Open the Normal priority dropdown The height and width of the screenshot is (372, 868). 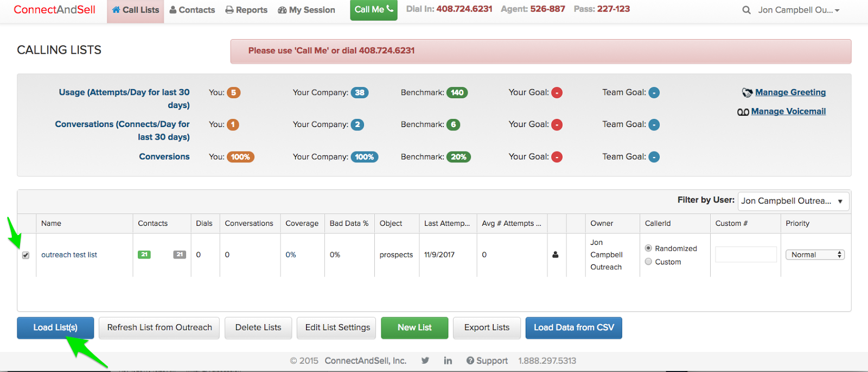[x=815, y=255]
